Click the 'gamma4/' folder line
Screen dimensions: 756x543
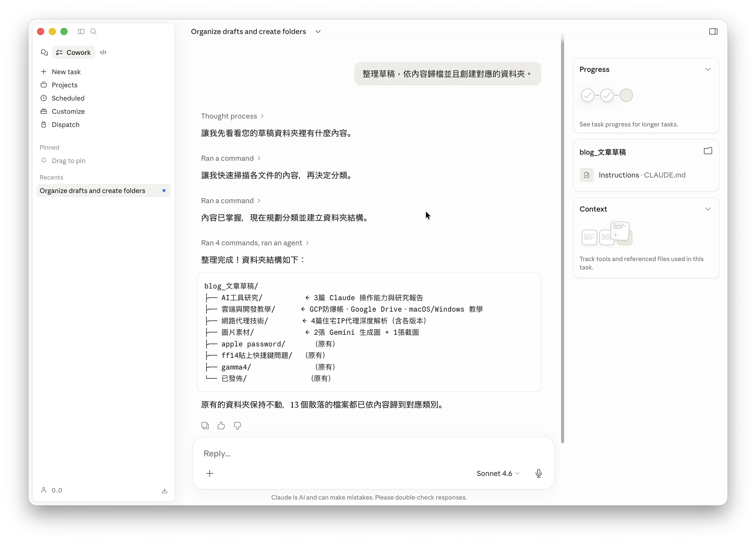pos(270,367)
